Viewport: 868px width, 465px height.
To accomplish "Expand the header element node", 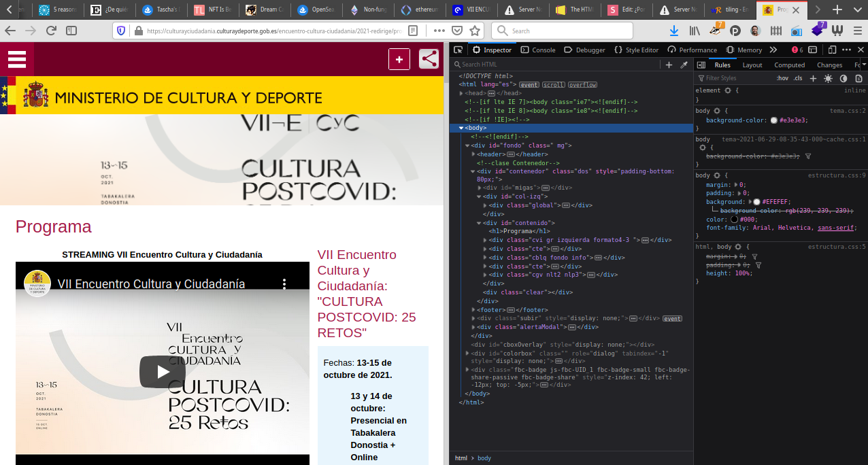I will click(x=473, y=154).
